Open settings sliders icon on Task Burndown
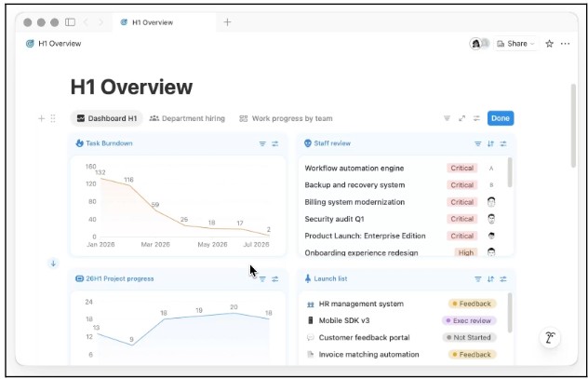The image size is (588, 379). point(275,143)
